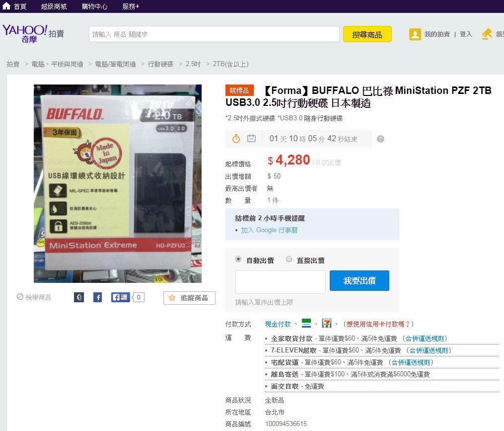Open 合併運送規則 link for 宅配貨運
This screenshot has width=504, height=431.
(x=411, y=362)
